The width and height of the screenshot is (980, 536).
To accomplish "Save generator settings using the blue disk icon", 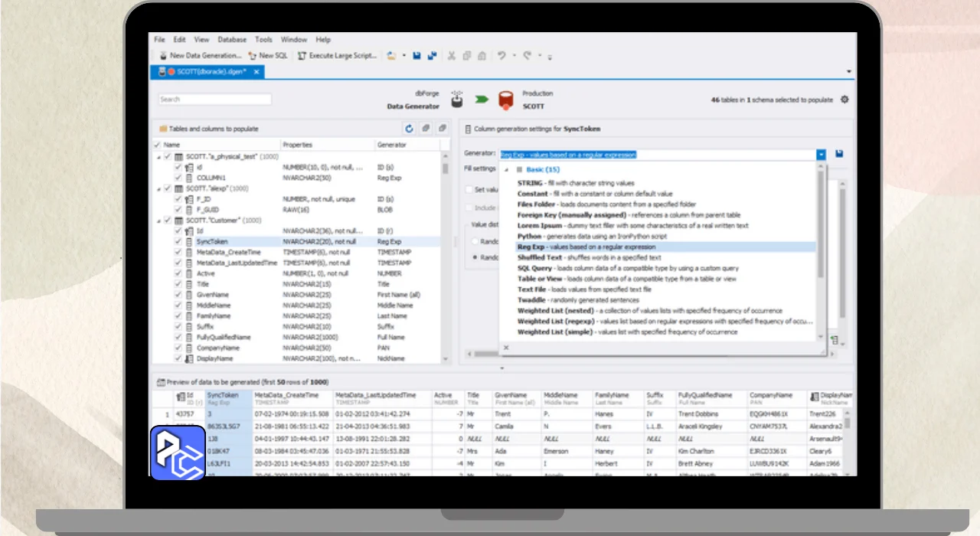I will pyautogui.click(x=839, y=154).
